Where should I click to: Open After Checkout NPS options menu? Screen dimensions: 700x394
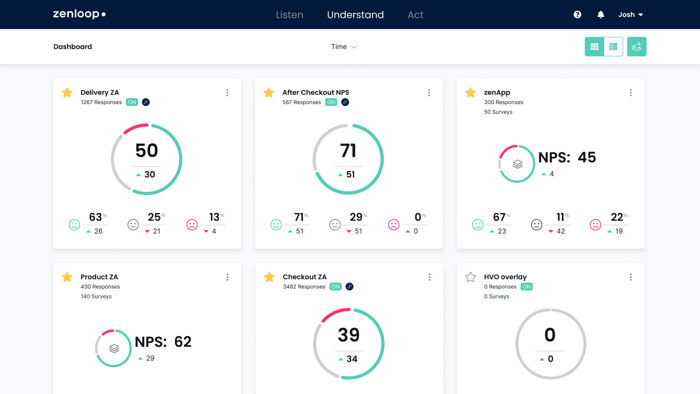(429, 92)
